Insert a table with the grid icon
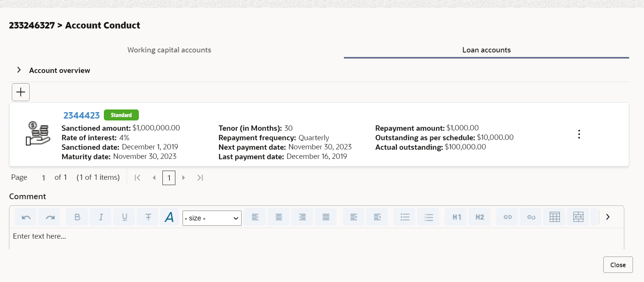The height and width of the screenshot is (282, 644). 555,217
